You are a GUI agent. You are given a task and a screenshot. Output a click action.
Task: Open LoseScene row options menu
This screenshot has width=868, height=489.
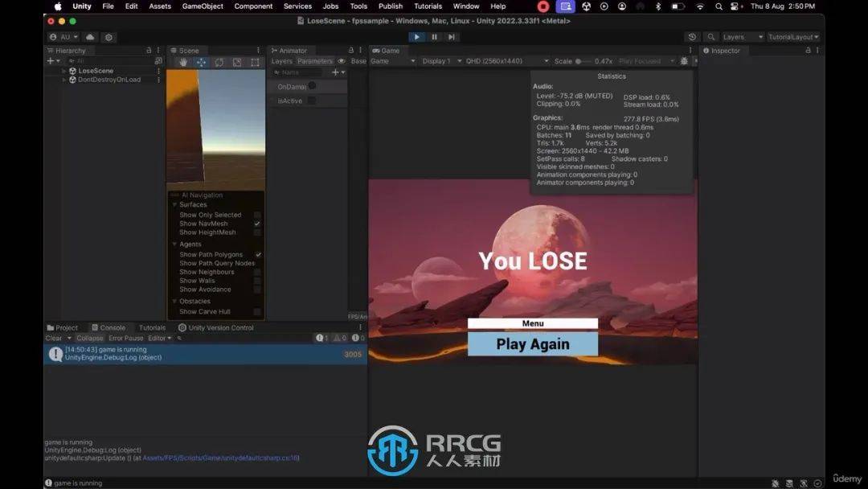point(158,71)
